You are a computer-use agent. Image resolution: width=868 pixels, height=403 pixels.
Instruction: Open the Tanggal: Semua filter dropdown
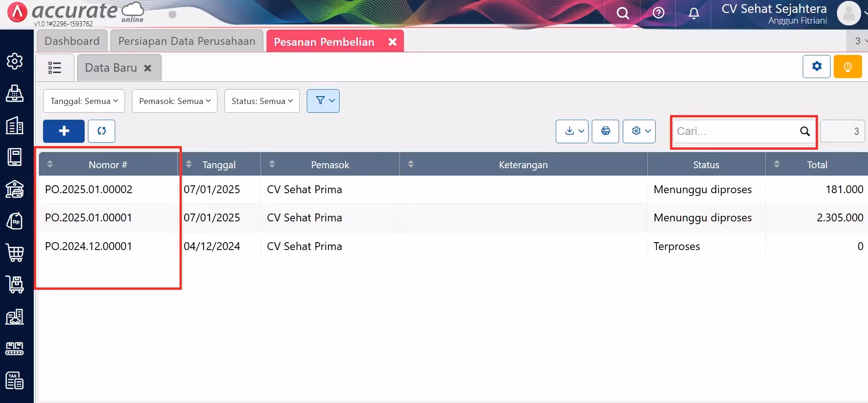84,101
